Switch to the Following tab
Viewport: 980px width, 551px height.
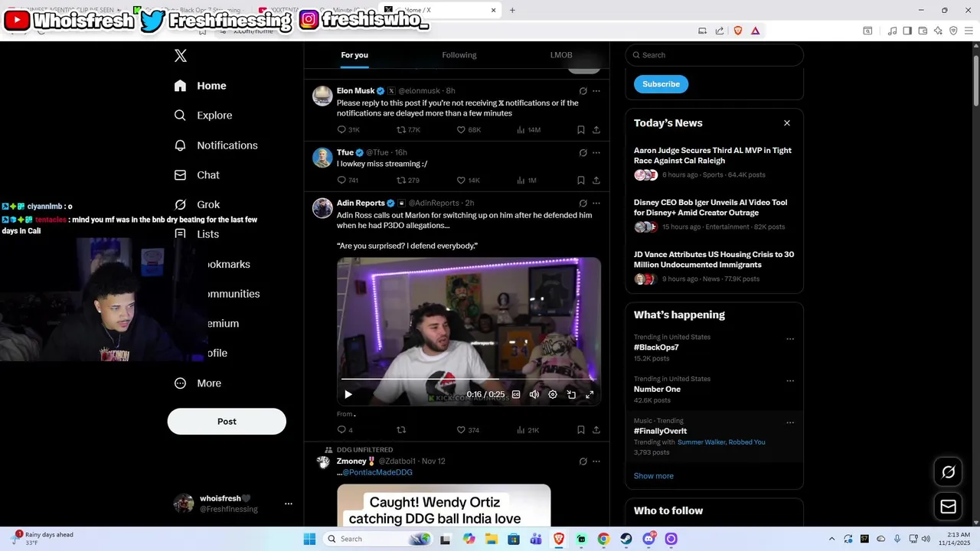coord(459,55)
